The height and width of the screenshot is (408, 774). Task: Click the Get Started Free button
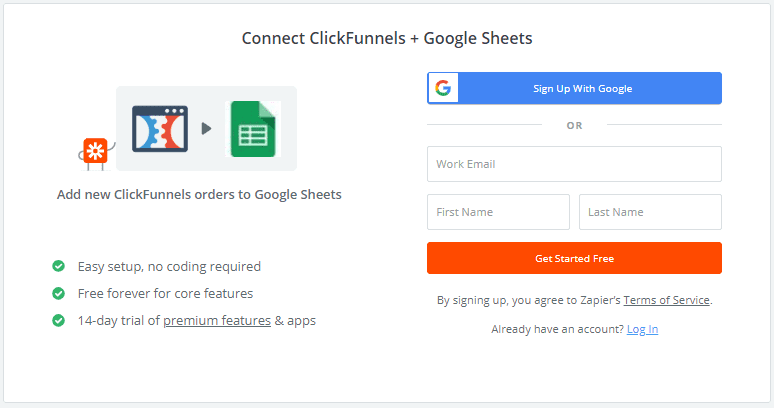[574, 258]
